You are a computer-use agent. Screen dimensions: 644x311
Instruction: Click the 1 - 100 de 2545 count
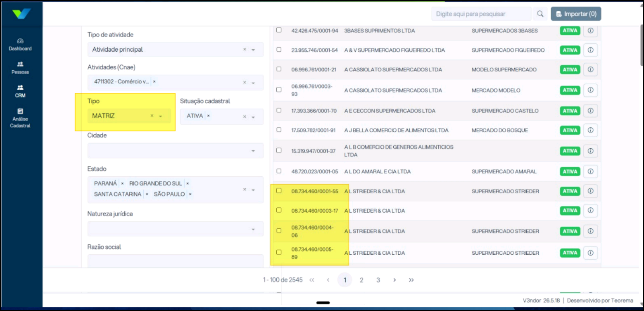click(283, 280)
